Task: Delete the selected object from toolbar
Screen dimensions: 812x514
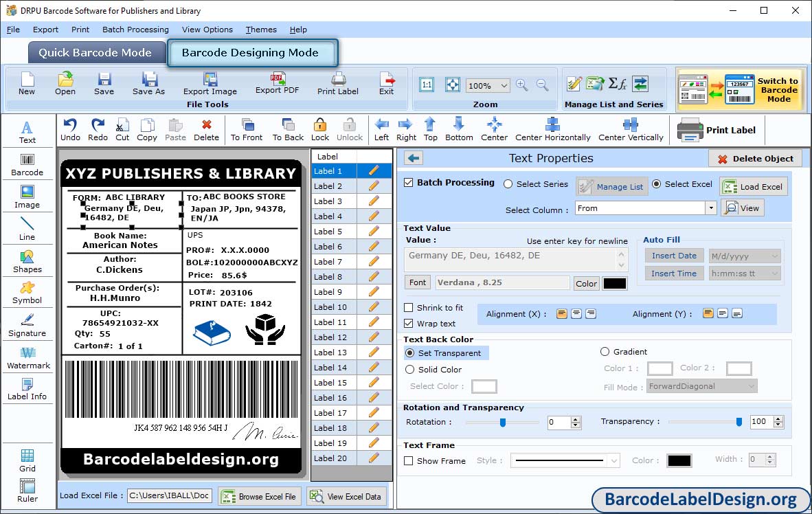Action: click(207, 130)
